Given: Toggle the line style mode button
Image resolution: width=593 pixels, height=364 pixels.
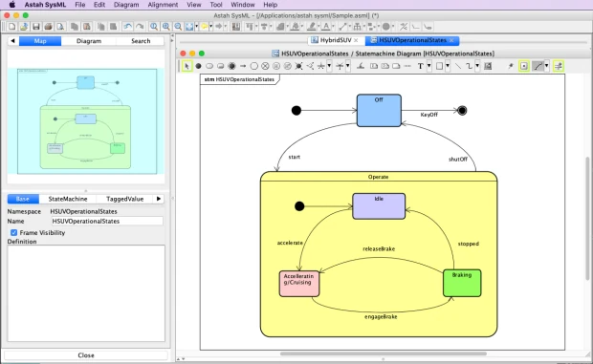Looking at the screenshot, I should (538, 66).
